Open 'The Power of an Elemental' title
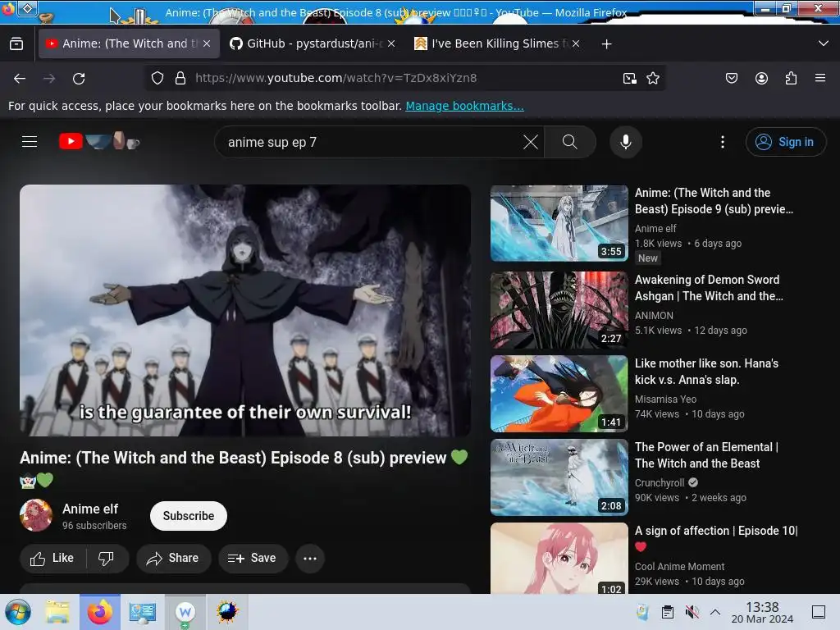This screenshot has width=840, height=630. (706, 455)
